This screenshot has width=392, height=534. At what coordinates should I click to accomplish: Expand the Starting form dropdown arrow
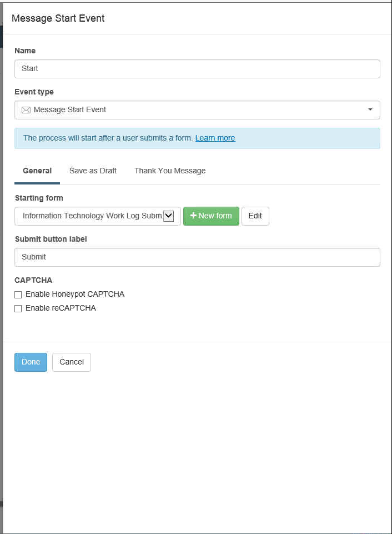pos(168,216)
